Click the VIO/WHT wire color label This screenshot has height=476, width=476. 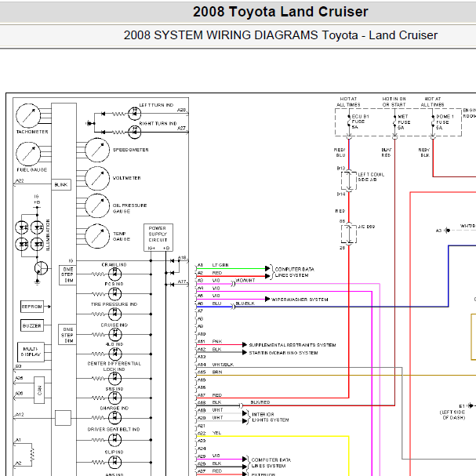click(x=245, y=280)
